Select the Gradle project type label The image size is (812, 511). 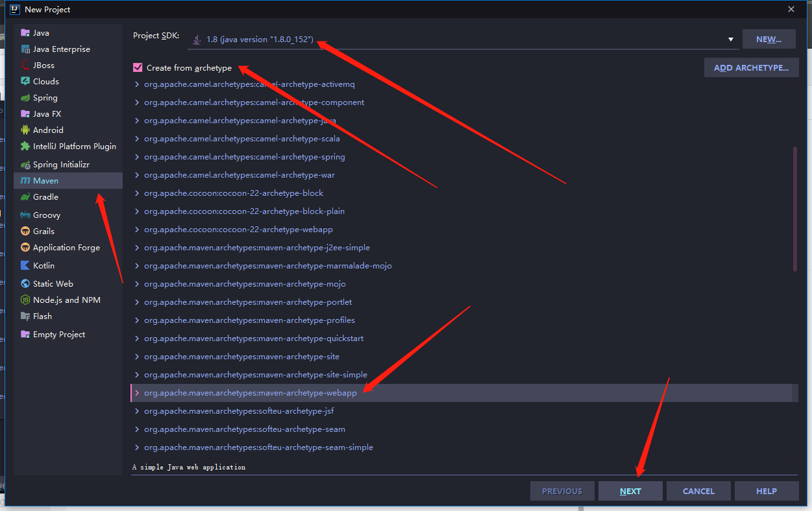click(x=45, y=197)
